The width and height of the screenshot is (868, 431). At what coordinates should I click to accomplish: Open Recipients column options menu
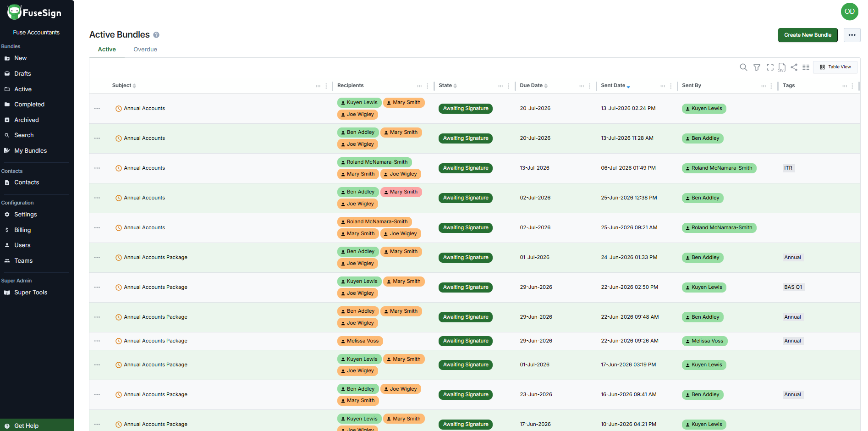tap(428, 86)
